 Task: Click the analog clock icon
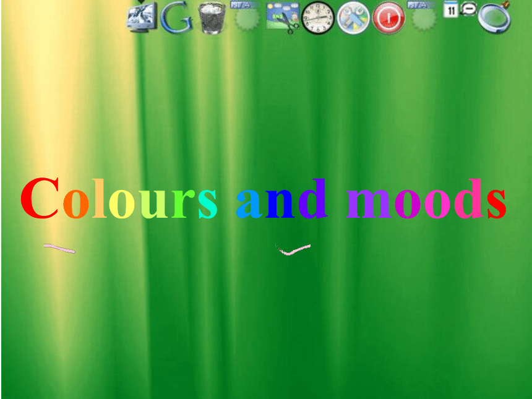pos(318,18)
